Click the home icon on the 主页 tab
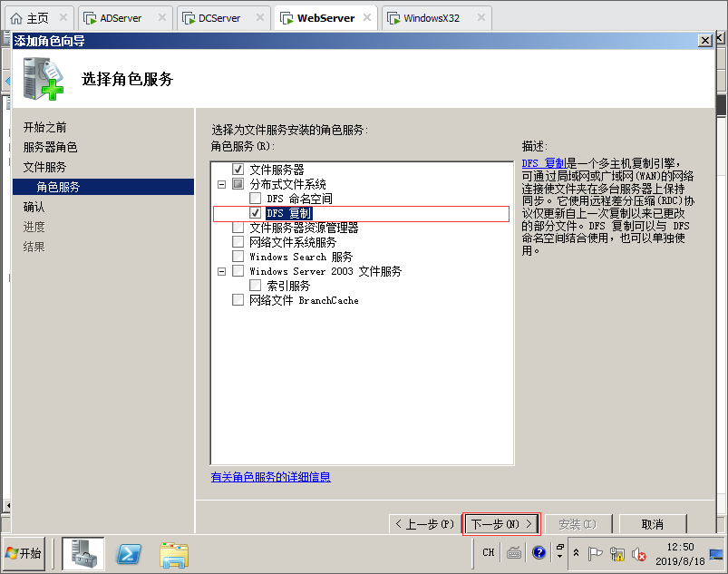The width and height of the screenshot is (728, 574). tap(16, 18)
